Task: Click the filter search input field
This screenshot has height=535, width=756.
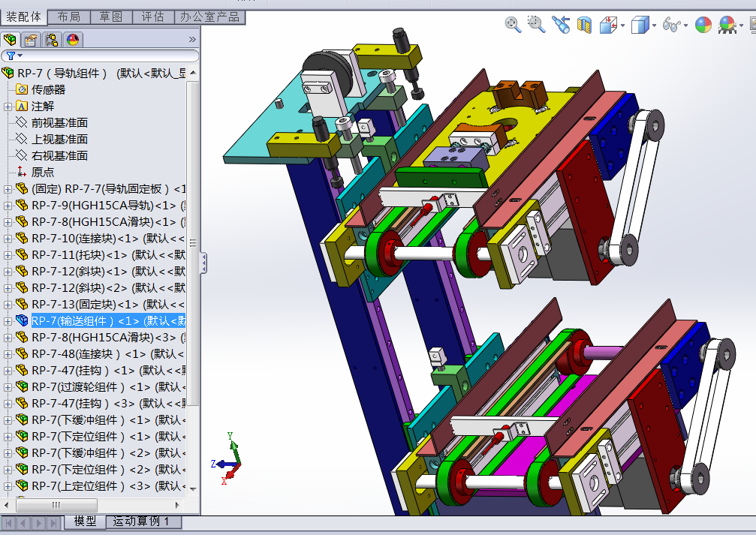Action: coord(110,56)
